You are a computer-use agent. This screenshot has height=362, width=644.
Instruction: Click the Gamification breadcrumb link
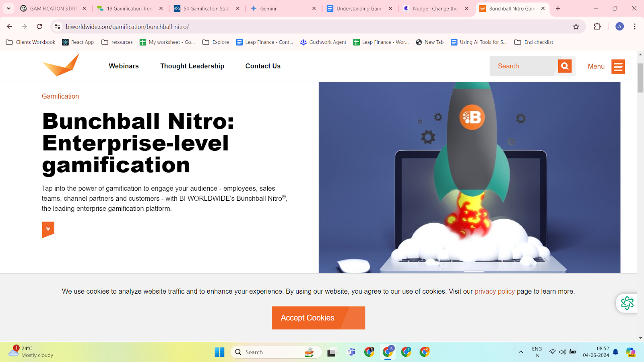click(x=60, y=96)
